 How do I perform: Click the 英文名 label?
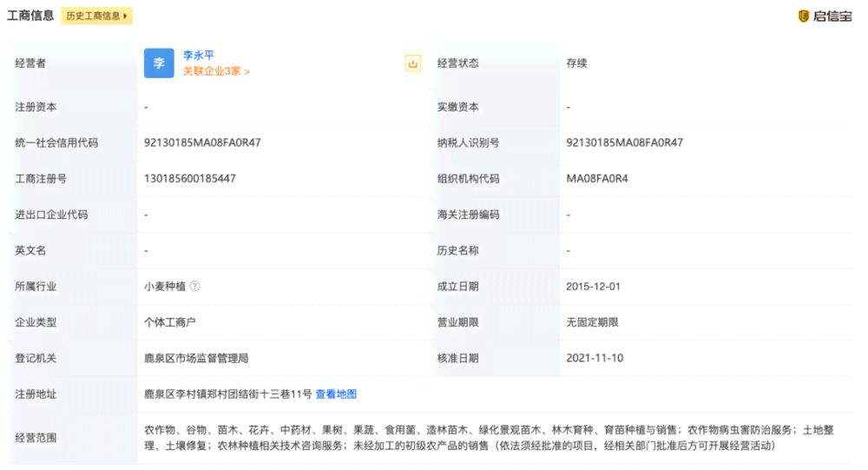[x=30, y=250]
